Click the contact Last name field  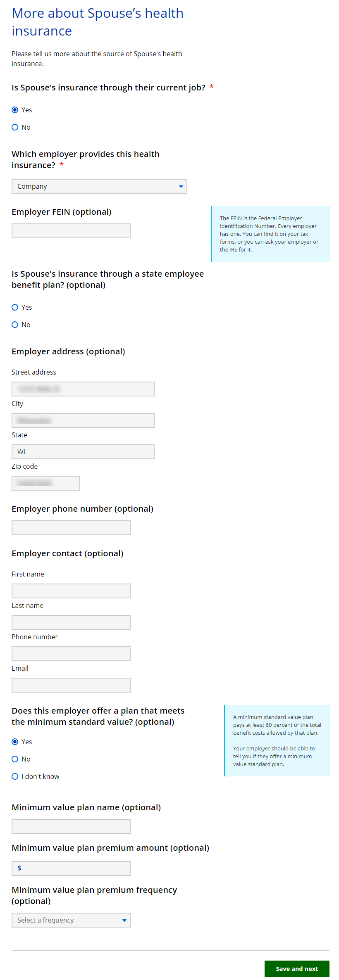(x=71, y=622)
